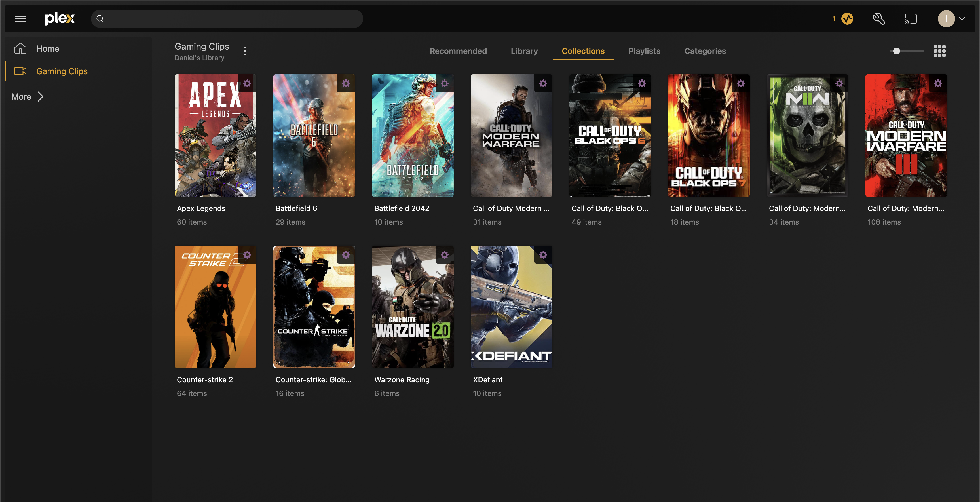This screenshot has height=502, width=980.
Task: Click the Counter-strike 2 title link
Action: tap(205, 379)
